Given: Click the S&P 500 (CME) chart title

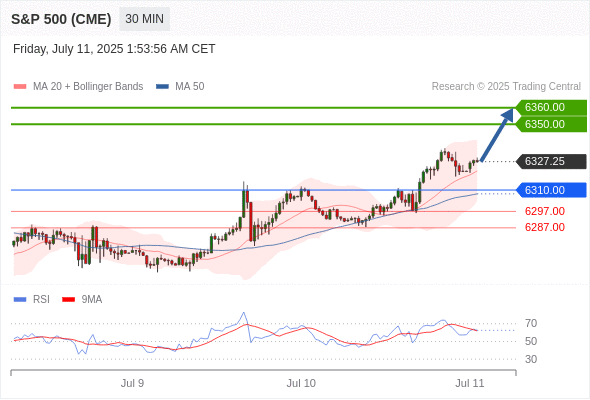Looking at the screenshot, I should (x=61, y=19).
